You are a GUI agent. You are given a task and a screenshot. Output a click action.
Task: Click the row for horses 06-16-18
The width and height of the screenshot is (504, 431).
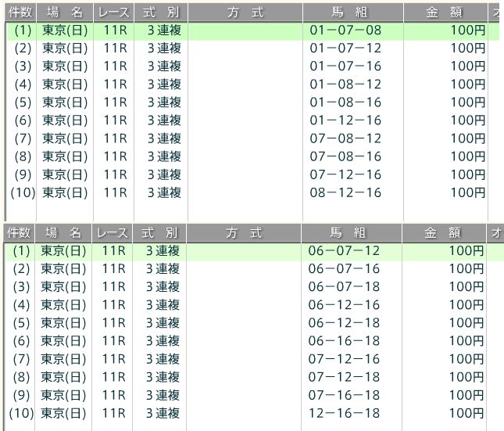344,341
